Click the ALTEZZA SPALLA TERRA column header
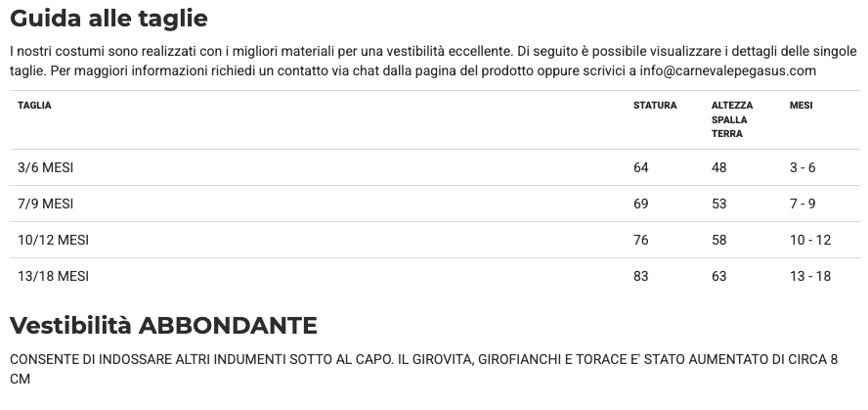This screenshot has width=868, height=410. tap(731, 119)
